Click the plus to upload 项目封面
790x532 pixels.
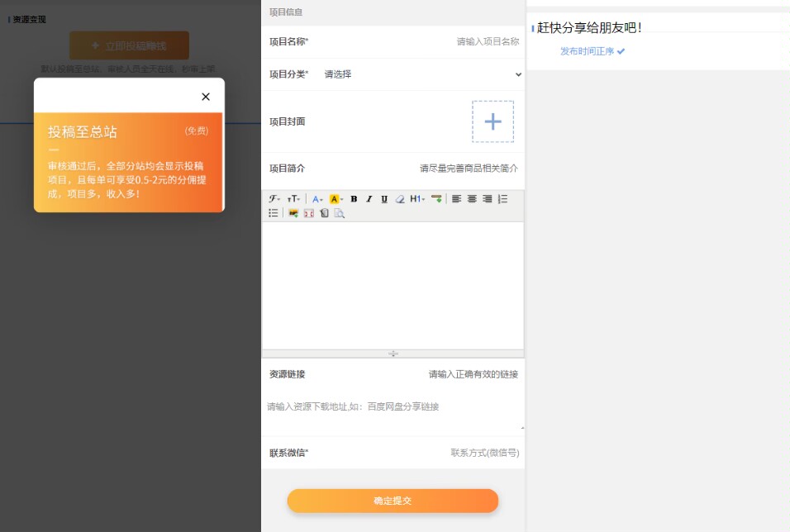[x=493, y=121]
